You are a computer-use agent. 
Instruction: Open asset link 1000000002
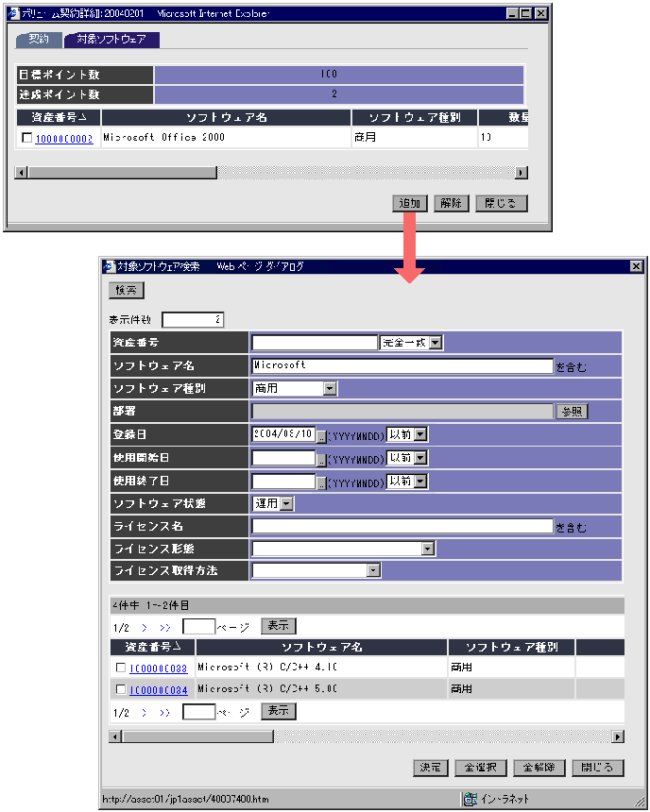64,138
